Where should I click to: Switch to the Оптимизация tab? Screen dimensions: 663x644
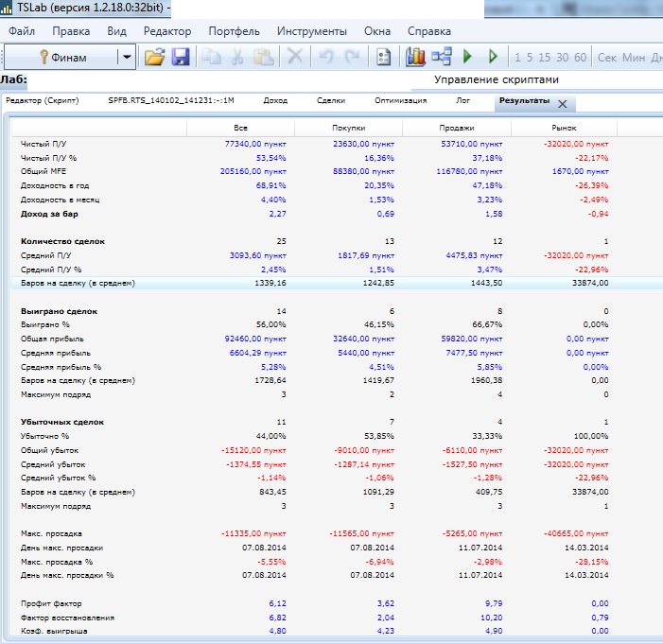(400, 100)
